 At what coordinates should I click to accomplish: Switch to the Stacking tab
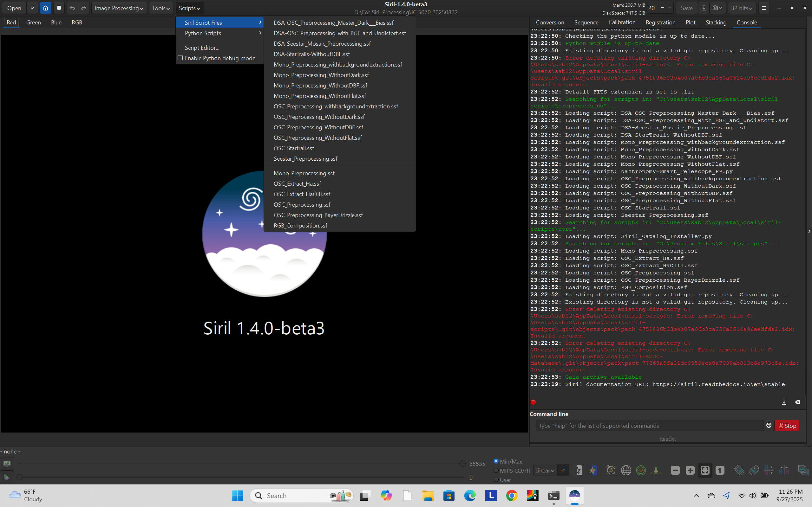(716, 22)
